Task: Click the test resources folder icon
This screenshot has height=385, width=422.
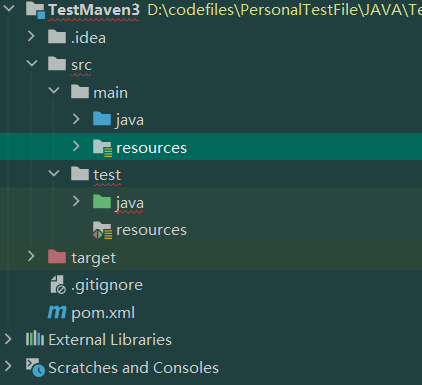Action: pos(102,230)
